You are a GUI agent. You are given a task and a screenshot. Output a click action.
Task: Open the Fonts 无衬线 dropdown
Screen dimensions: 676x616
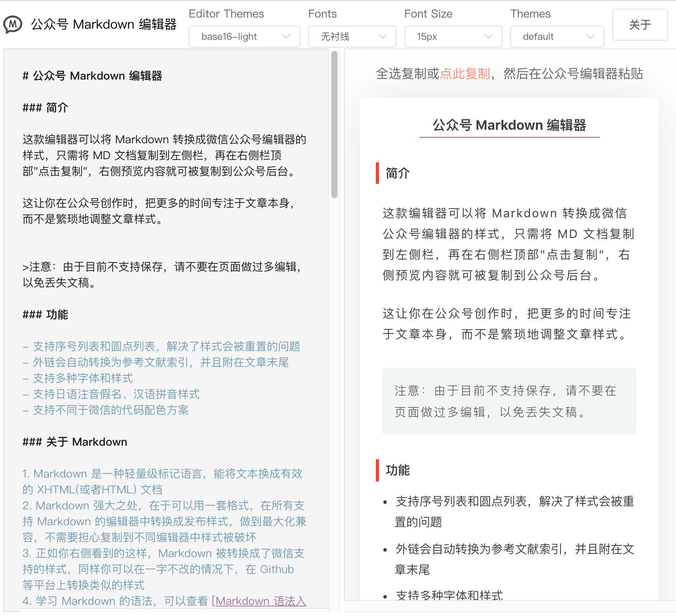(x=352, y=37)
